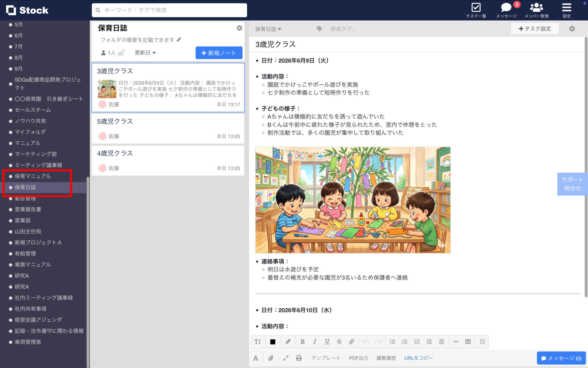The width and height of the screenshot is (588, 368).
Task: Insert a hyperlink
Action: [352, 342]
